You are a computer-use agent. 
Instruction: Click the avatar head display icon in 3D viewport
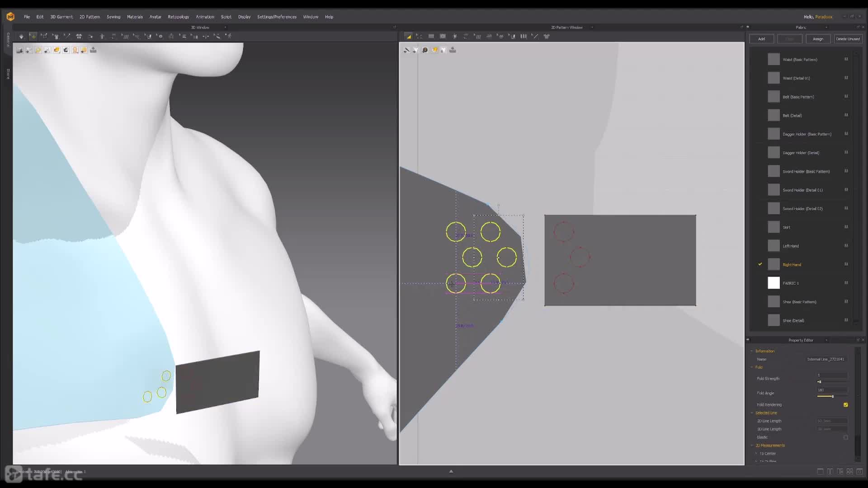(x=75, y=50)
